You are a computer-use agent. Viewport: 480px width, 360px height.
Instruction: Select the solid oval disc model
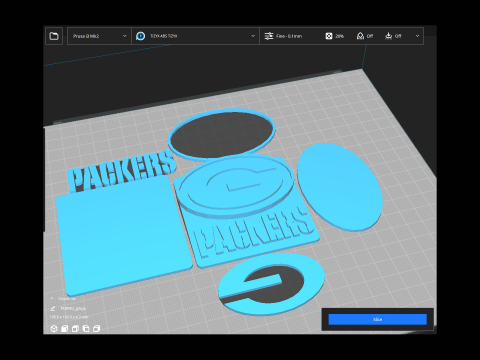click(340, 187)
